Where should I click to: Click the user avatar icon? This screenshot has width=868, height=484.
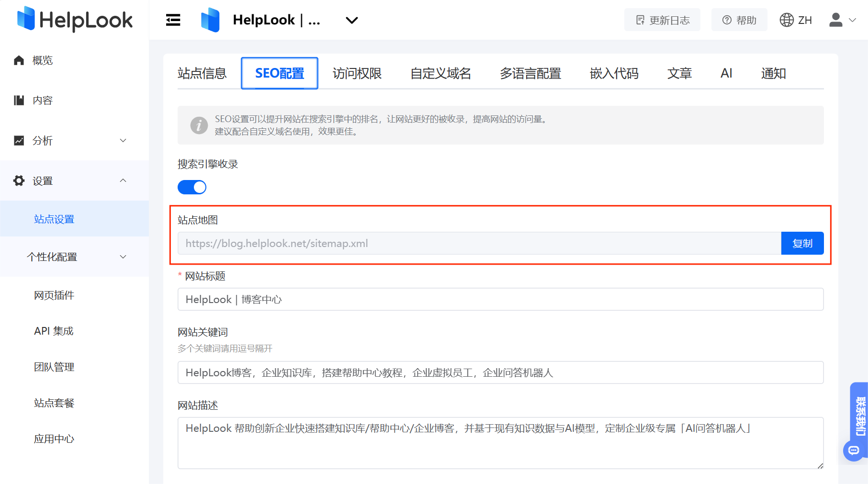pos(835,20)
